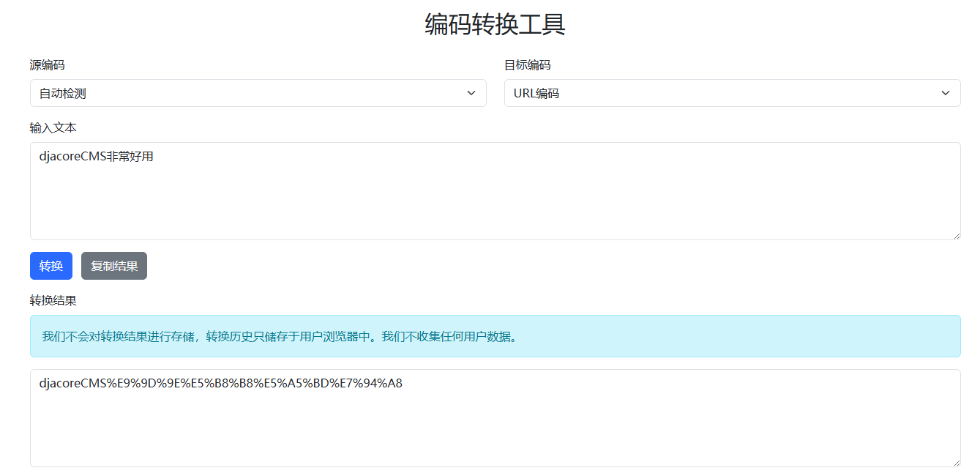This screenshot has height=476, width=980.
Task: Click the resize handle of the result text area
Action: [x=957, y=463]
